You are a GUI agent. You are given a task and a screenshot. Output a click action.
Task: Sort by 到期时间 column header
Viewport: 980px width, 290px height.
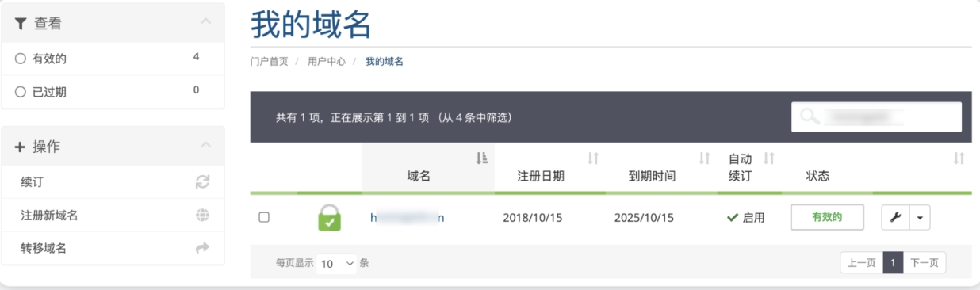tap(661, 167)
